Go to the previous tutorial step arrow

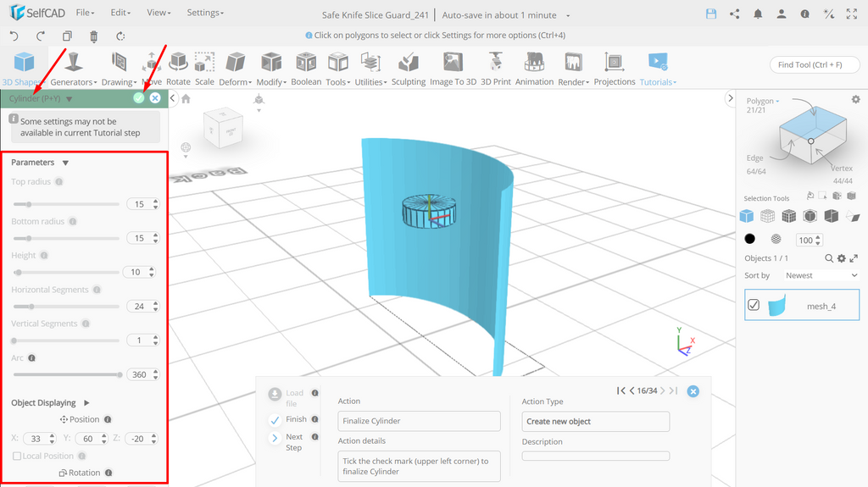(x=632, y=390)
